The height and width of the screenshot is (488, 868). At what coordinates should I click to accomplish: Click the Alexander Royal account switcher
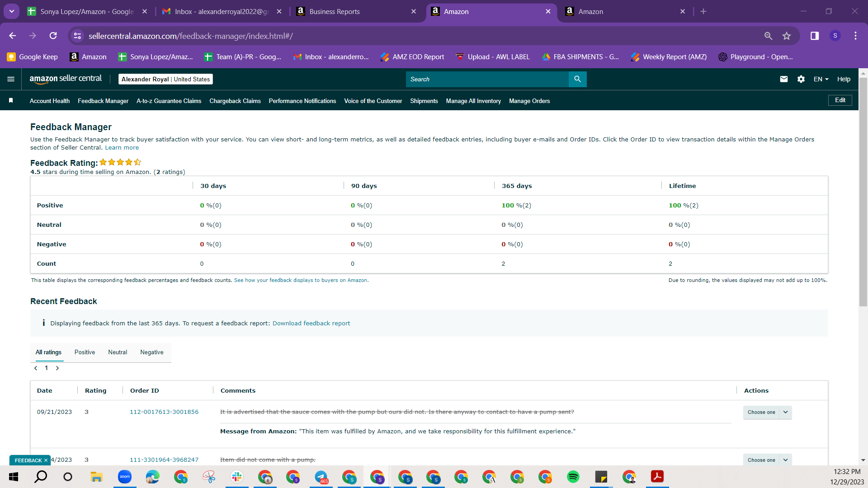tap(165, 79)
